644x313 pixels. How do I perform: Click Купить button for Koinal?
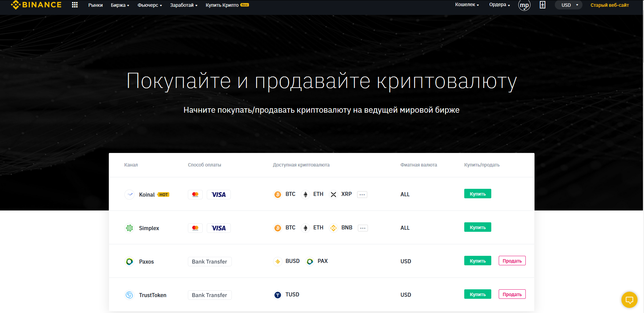(x=477, y=194)
